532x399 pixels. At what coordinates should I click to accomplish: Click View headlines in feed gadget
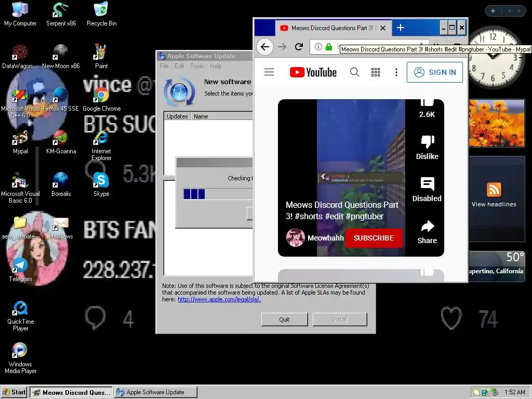[x=494, y=204]
